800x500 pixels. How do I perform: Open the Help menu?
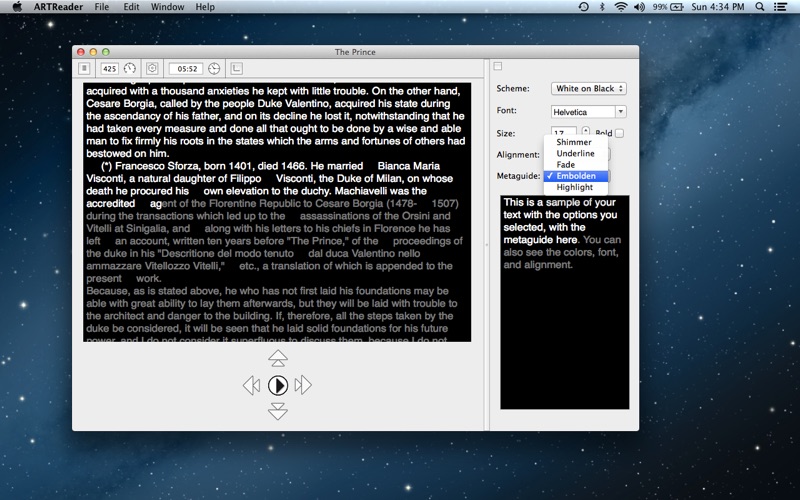tap(205, 7)
